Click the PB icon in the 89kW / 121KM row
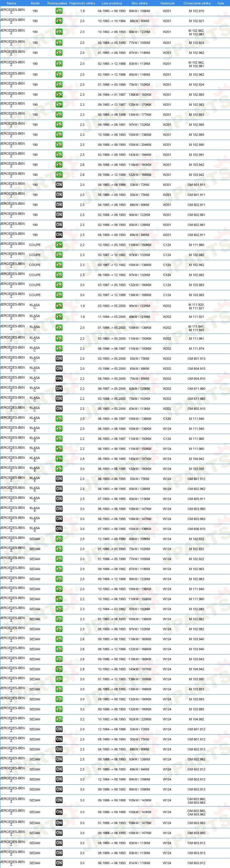This screenshot has width=230, height=868. (x=59, y=317)
